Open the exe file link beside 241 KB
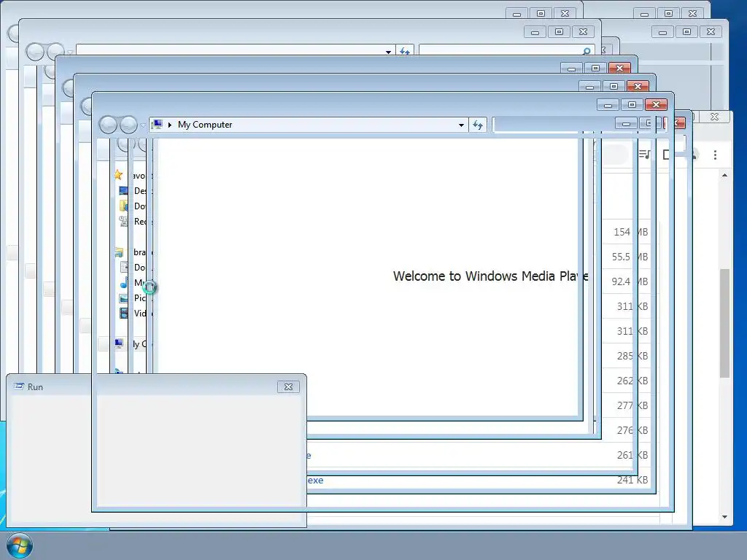Screen dimensions: 747x560 tap(315, 480)
